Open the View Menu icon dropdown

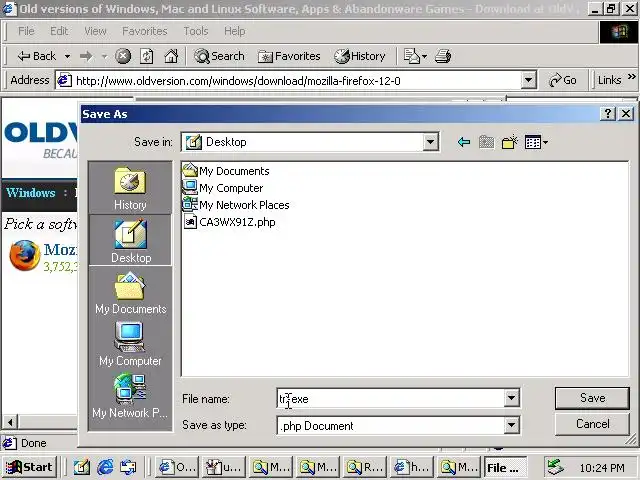tap(536, 142)
